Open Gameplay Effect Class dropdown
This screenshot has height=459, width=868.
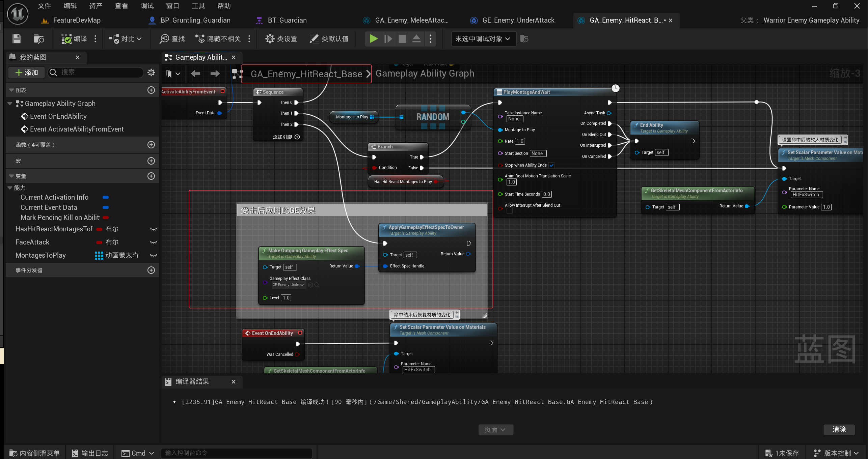[x=288, y=285]
